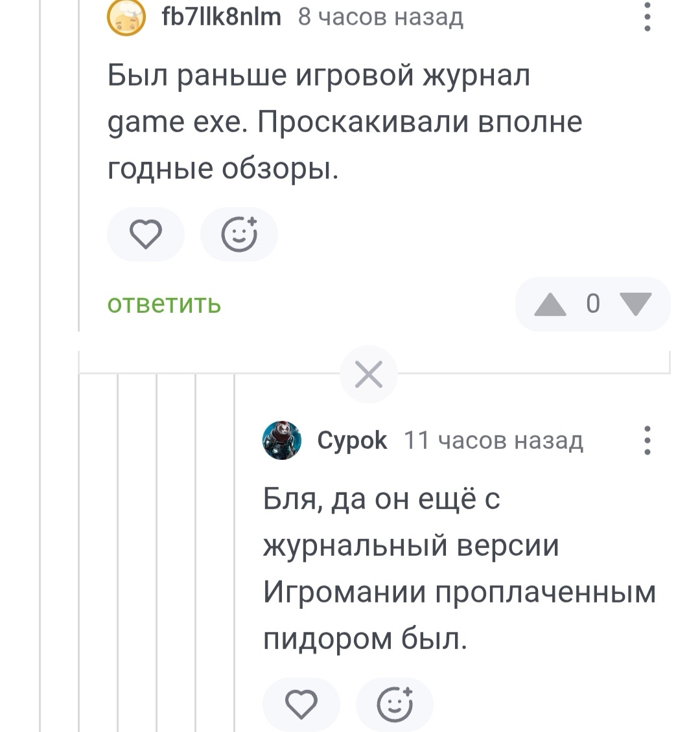
Task: Open the Cypok username profile link
Action: coord(352,440)
